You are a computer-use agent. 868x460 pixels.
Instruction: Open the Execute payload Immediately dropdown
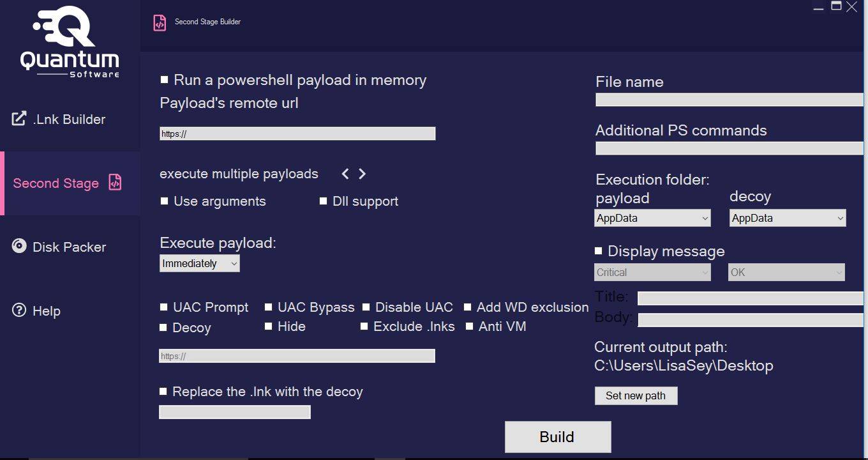pos(200,263)
